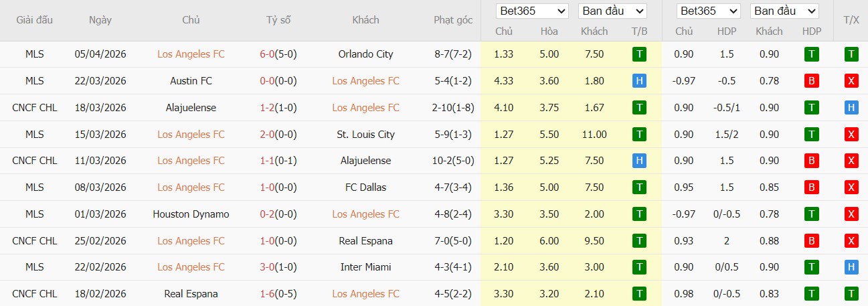Screen dimensions: 868x306
Task: Click blue H over/under badge in Inter Miami row
Action: [x=851, y=267]
